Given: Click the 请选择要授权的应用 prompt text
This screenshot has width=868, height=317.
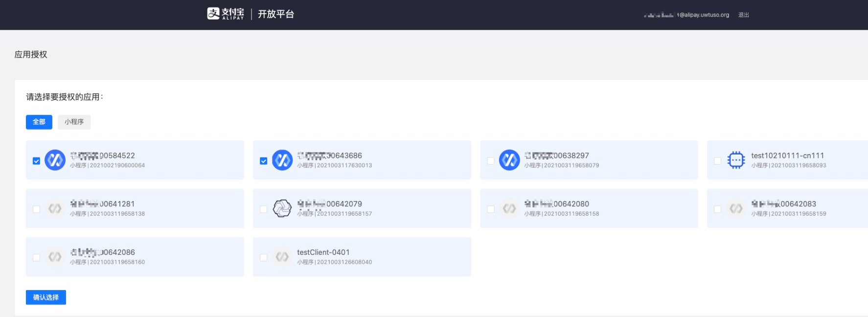Looking at the screenshot, I should click(x=65, y=97).
